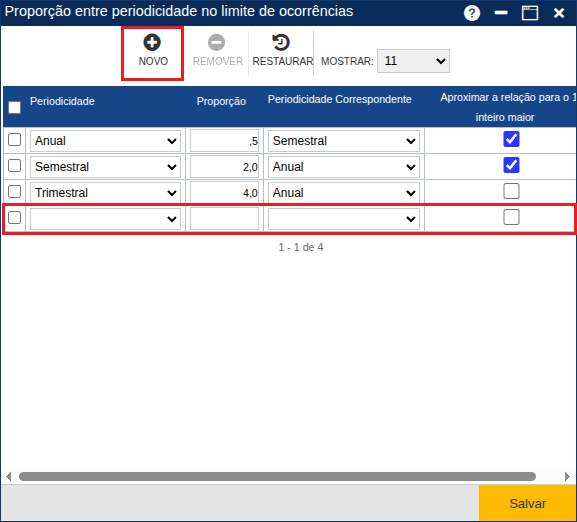Open empty Periodicidade Correspondente dropdown in new row
The height and width of the screenshot is (522, 577).
point(344,219)
